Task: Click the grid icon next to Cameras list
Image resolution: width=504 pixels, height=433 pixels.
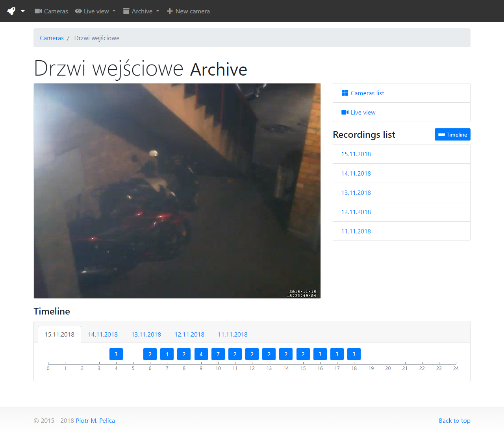Action: (345, 93)
